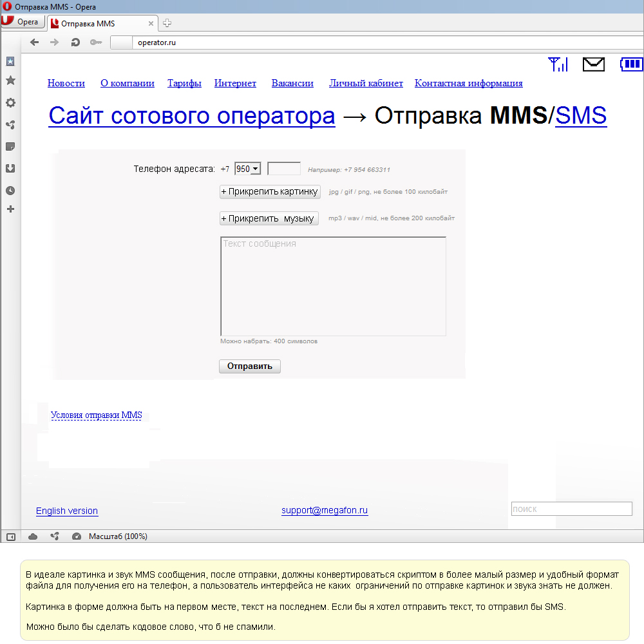This screenshot has width=644, height=644.
Task: Go back using the back arrow
Action: click(x=35, y=43)
